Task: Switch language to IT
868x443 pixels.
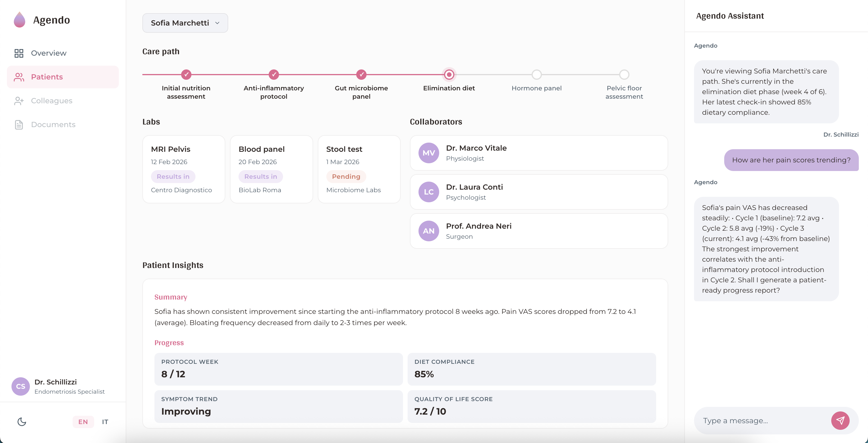Action: tap(105, 422)
